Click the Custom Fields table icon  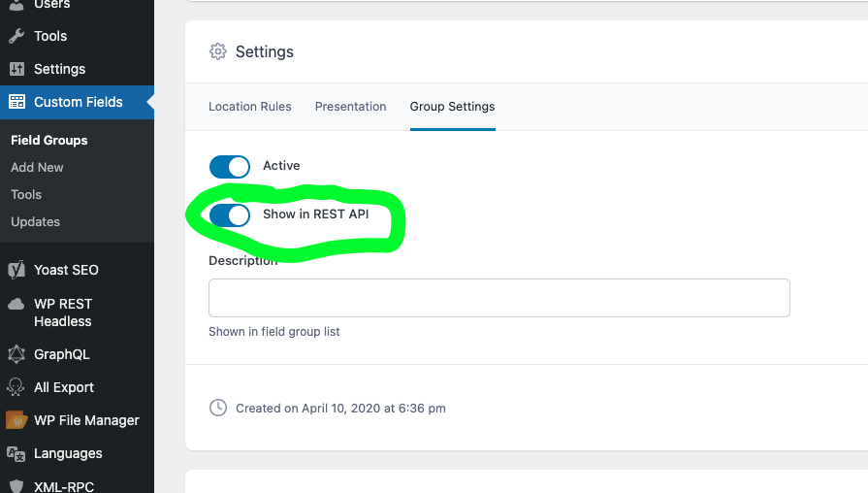[16, 102]
